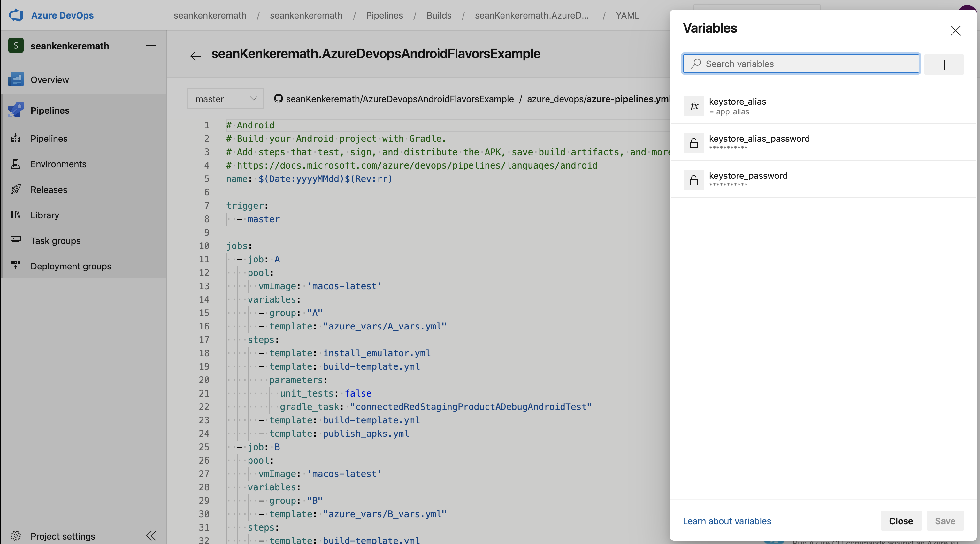Select the Task groups sidebar icon
The height and width of the screenshot is (544, 980).
(x=16, y=240)
